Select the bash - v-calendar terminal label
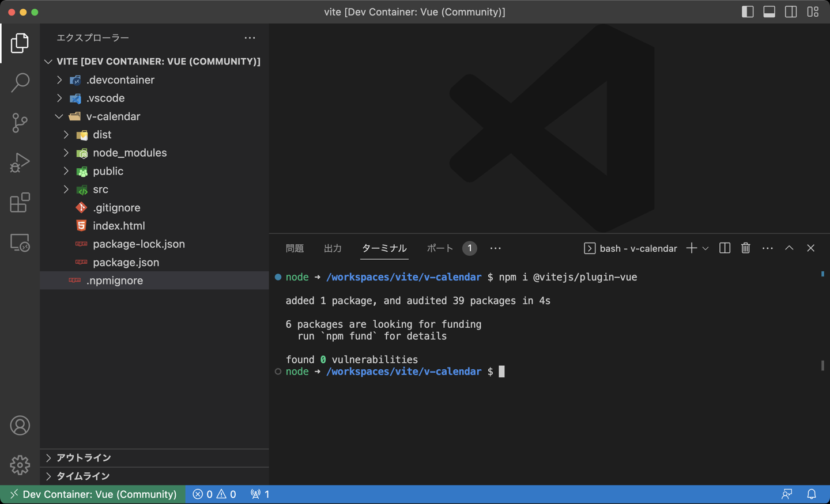This screenshot has height=504, width=830. [x=631, y=248]
